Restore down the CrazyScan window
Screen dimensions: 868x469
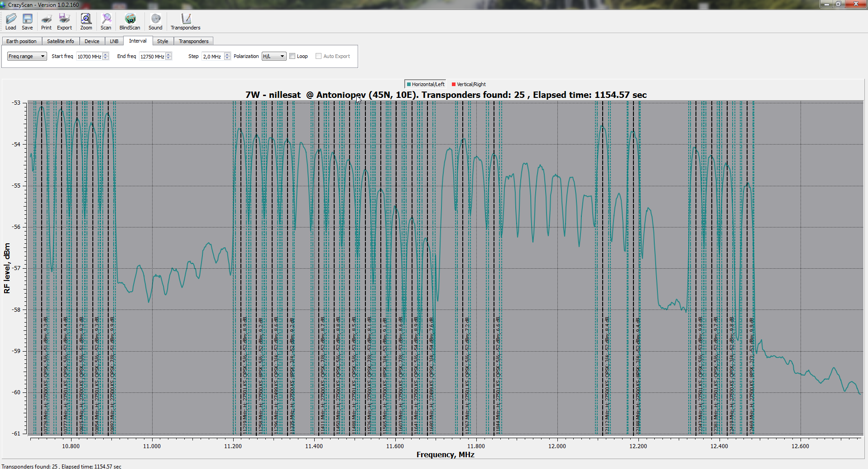point(839,4)
